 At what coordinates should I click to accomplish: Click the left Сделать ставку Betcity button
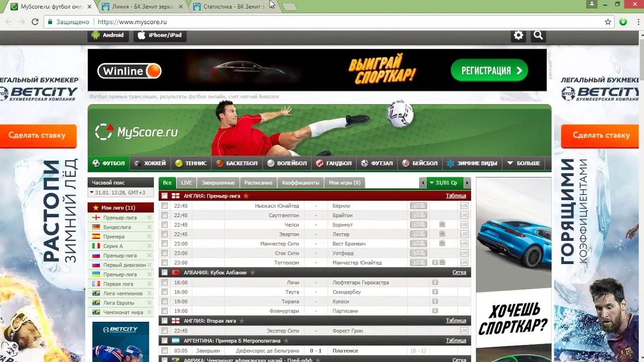(38, 136)
